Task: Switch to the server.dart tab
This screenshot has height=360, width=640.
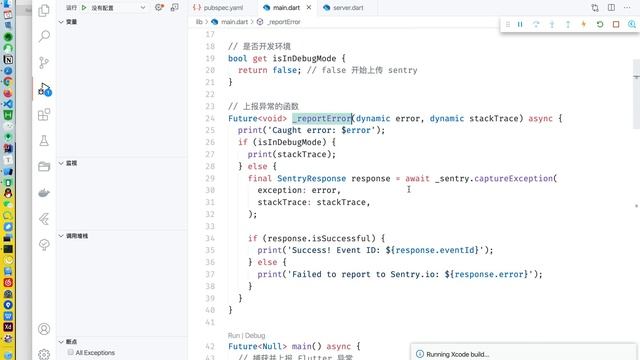Action: pos(348,7)
